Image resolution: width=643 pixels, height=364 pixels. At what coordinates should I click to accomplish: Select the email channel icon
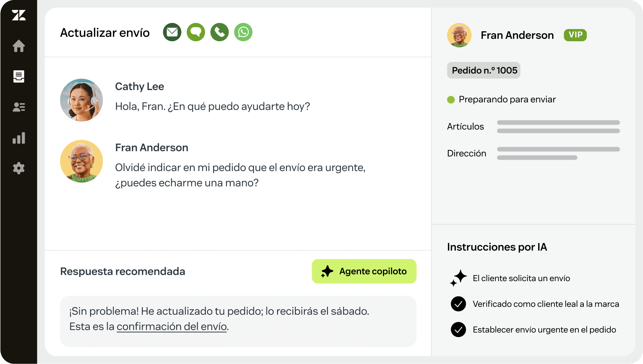172,32
